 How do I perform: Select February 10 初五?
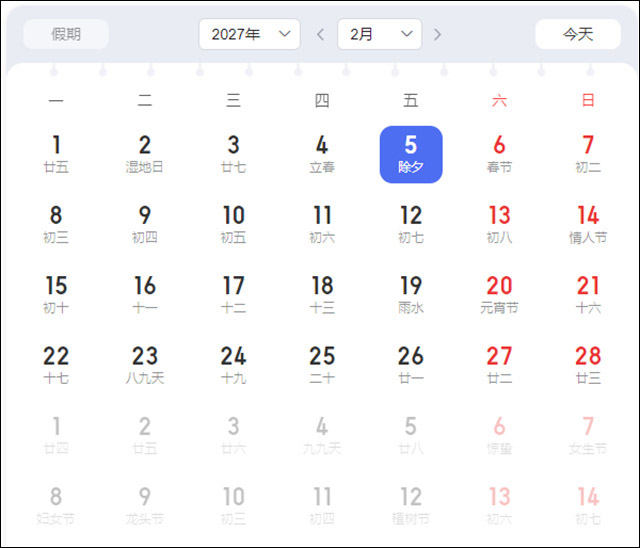click(233, 225)
